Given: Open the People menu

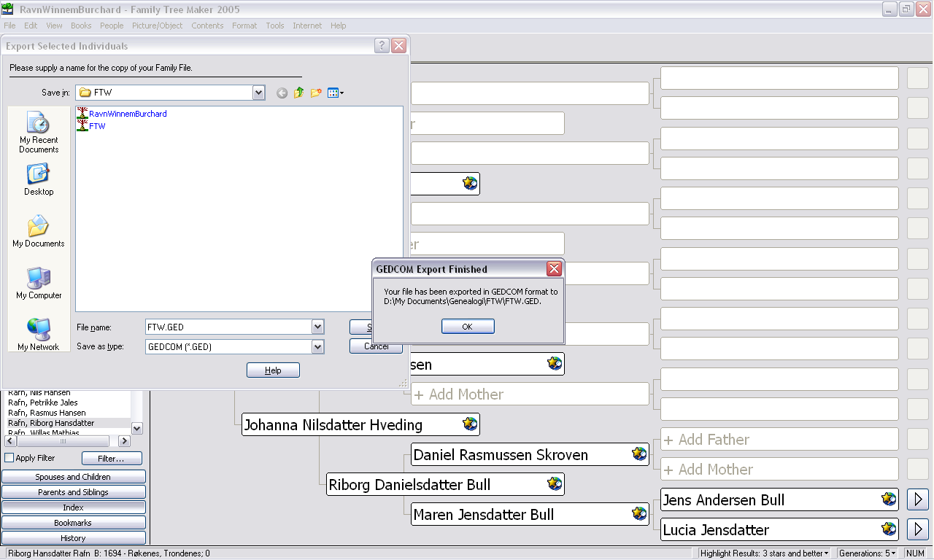Looking at the screenshot, I should [x=112, y=26].
